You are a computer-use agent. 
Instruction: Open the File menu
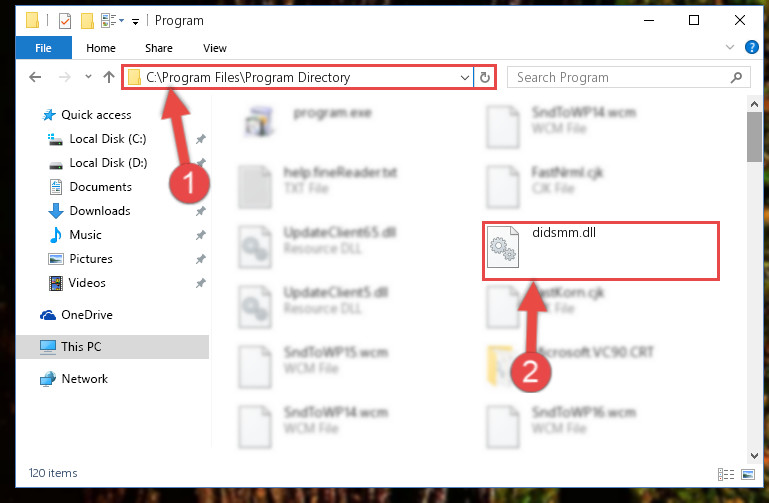click(43, 48)
